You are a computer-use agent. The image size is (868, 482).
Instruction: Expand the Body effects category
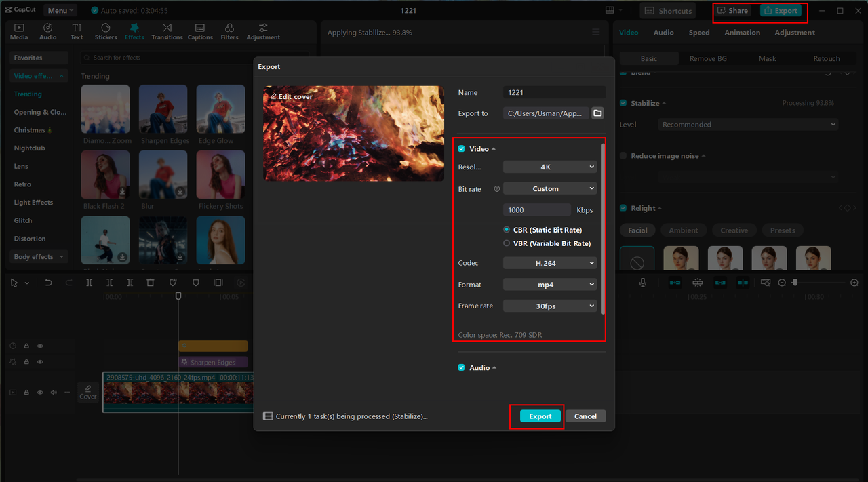pyautogui.click(x=40, y=257)
